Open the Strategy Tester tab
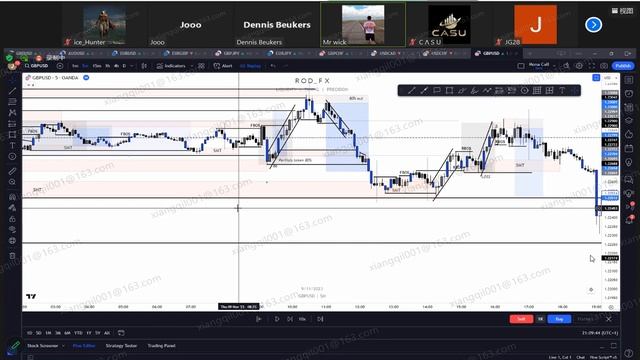640x360 pixels. pyautogui.click(x=121, y=346)
